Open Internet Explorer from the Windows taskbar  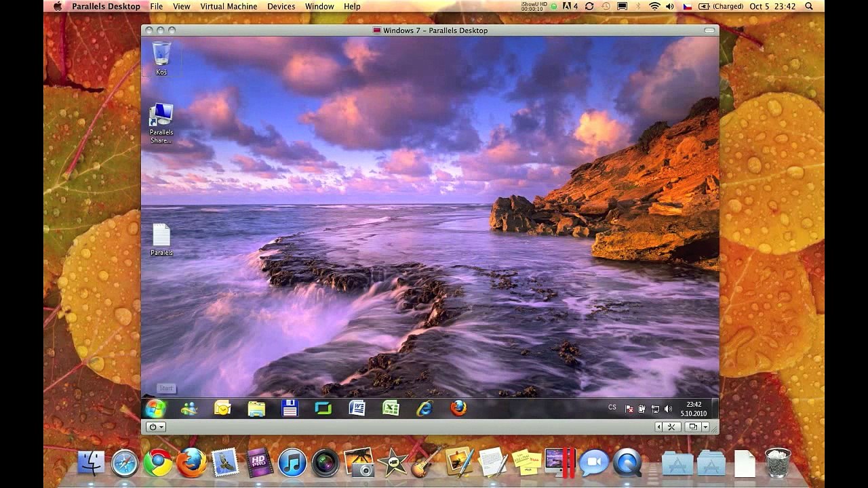[x=425, y=408]
